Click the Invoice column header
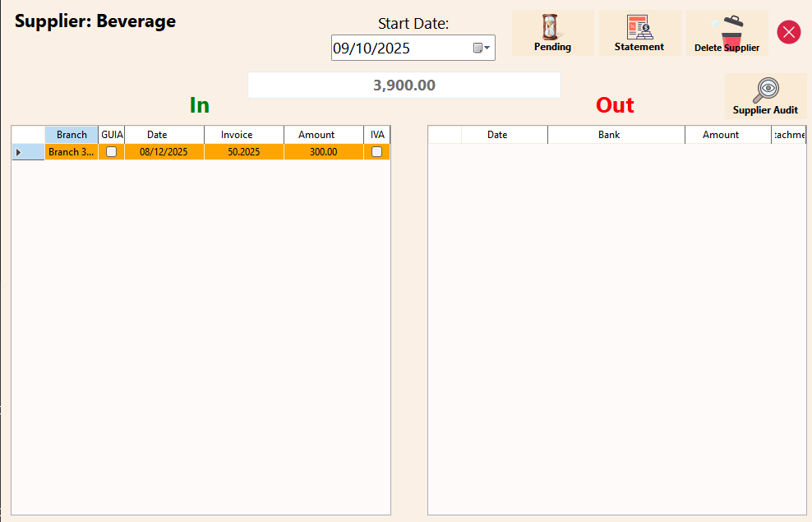 pyautogui.click(x=237, y=135)
